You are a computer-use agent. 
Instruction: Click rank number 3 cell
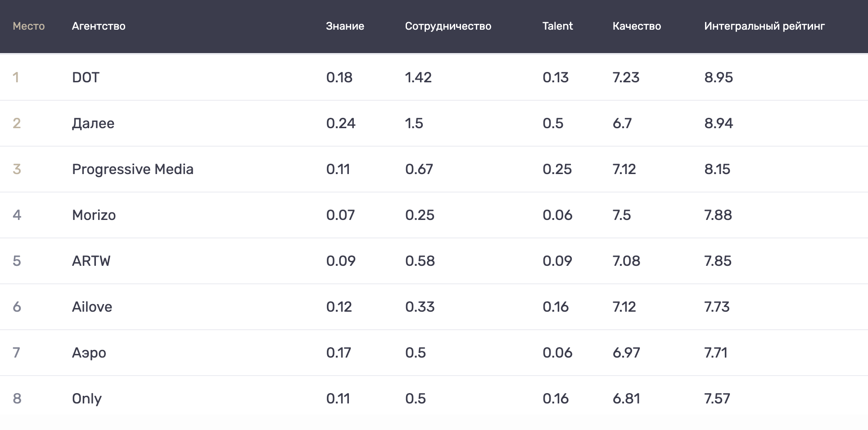[x=17, y=169]
